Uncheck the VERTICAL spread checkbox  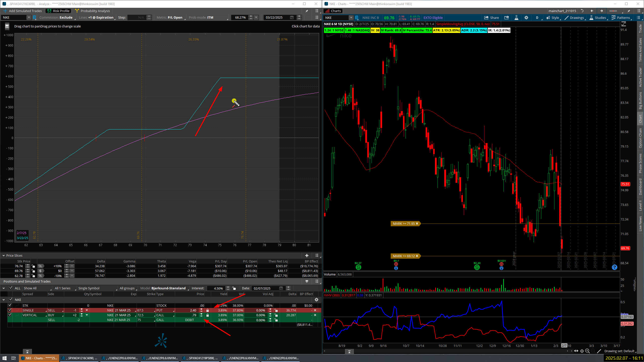[x=10, y=315]
